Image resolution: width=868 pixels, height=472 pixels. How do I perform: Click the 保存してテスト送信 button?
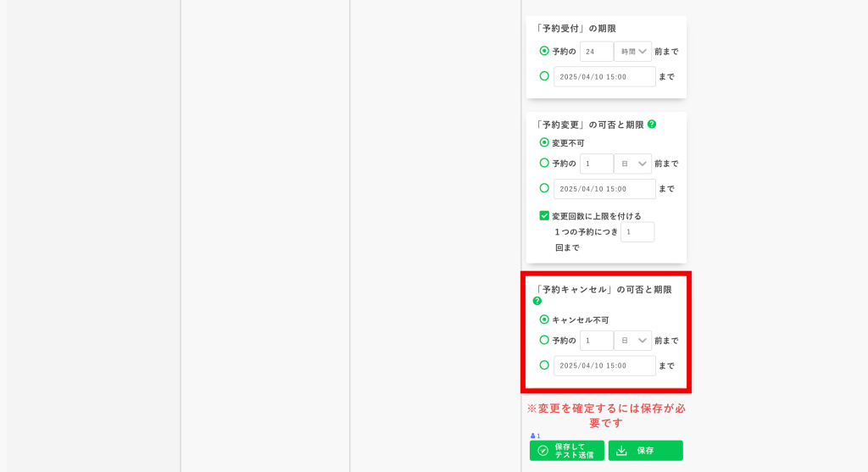(x=567, y=451)
